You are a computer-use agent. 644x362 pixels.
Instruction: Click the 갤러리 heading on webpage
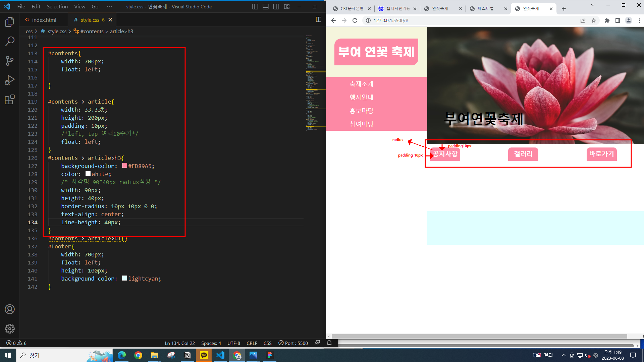(x=523, y=154)
